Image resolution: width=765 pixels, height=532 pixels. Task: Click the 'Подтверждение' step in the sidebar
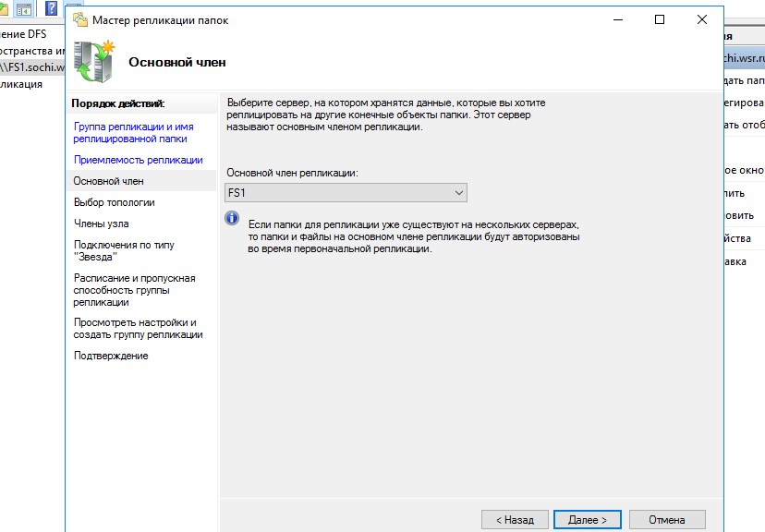(x=111, y=356)
